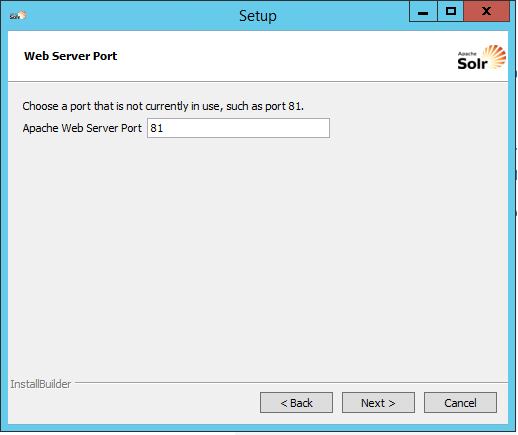The width and height of the screenshot is (518, 435).
Task: Go to the next installer step
Action: [x=378, y=403]
